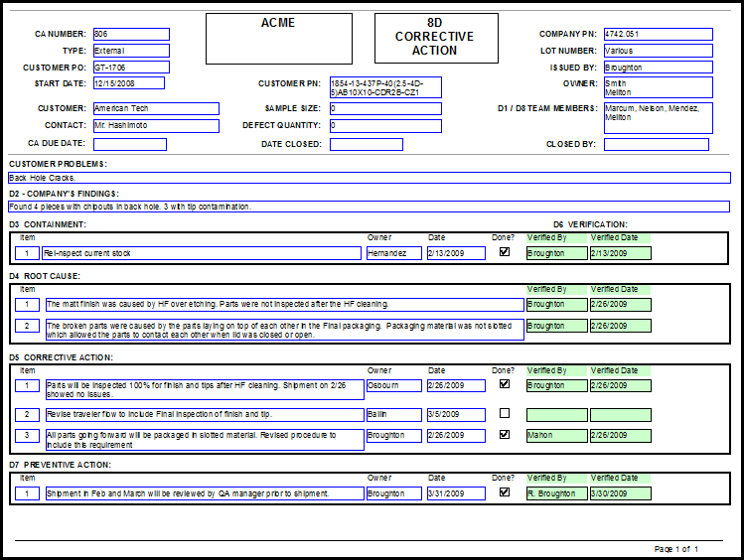Select empty Verified By field for Bailin's item
This screenshot has width=744, height=560.
pos(557,415)
